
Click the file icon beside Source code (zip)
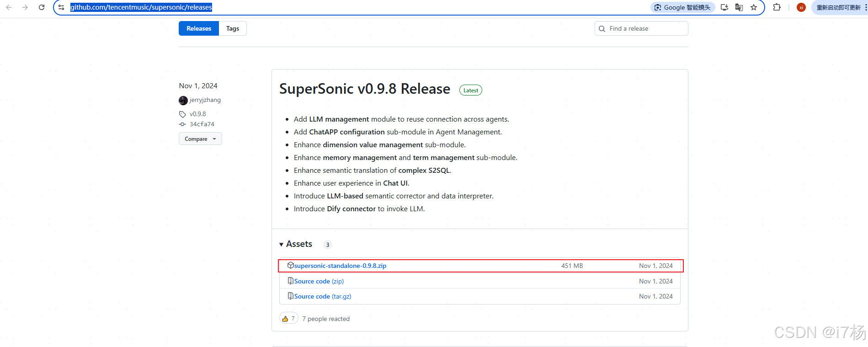(x=290, y=281)
